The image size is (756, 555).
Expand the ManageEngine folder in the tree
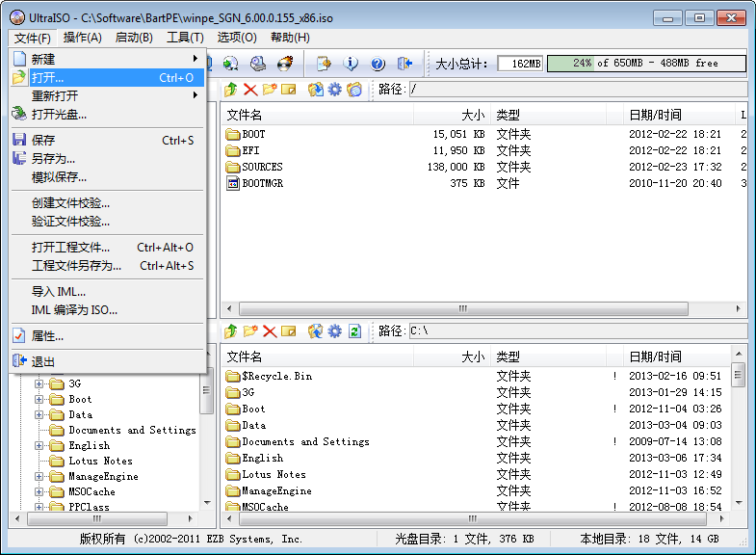point(39,476)
